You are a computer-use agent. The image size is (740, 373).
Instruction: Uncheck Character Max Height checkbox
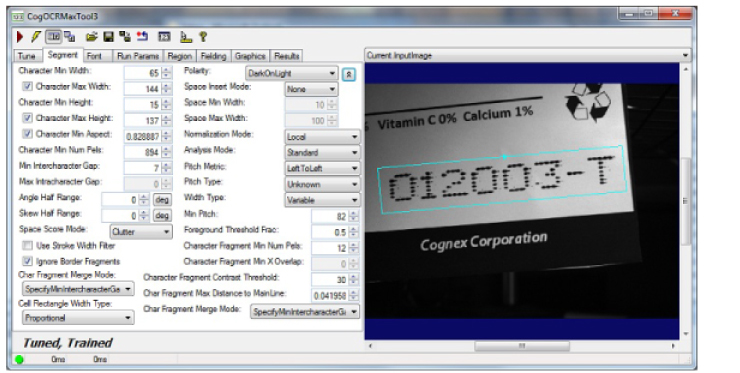[27, 118]
